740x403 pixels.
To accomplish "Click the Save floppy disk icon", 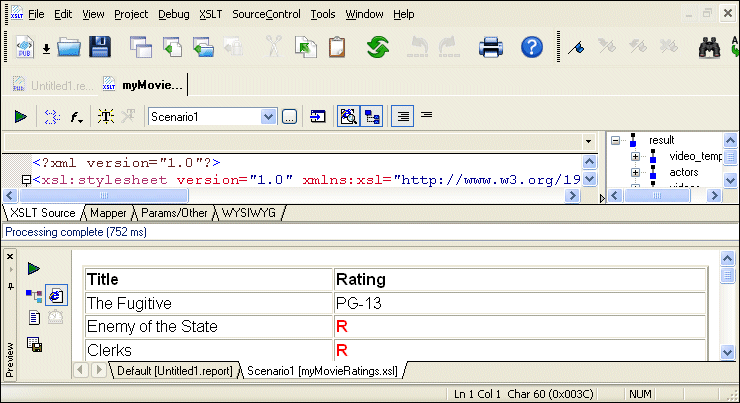I will coord(100,47).
